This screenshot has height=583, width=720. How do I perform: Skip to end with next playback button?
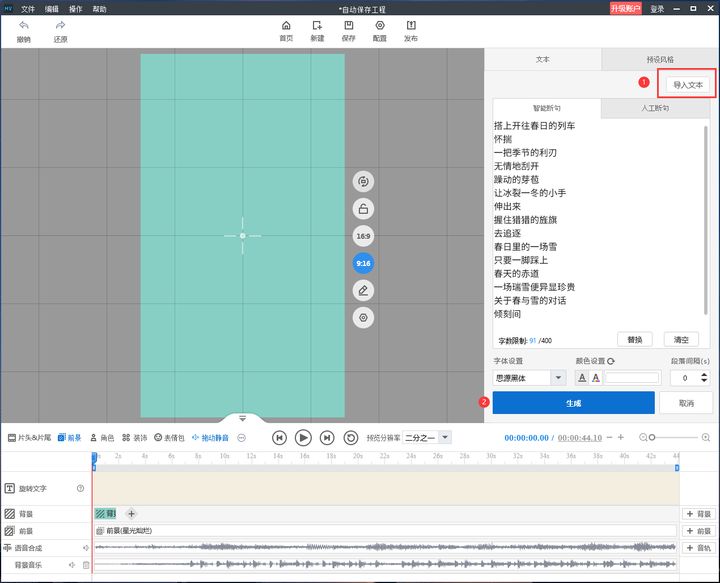pyautogui.click(x=327, y=437)
